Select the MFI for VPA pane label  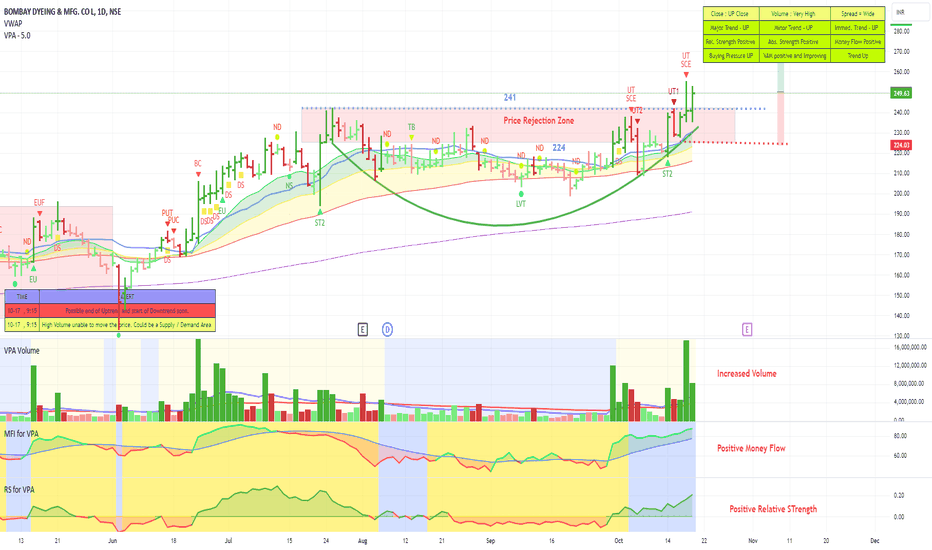21,434
